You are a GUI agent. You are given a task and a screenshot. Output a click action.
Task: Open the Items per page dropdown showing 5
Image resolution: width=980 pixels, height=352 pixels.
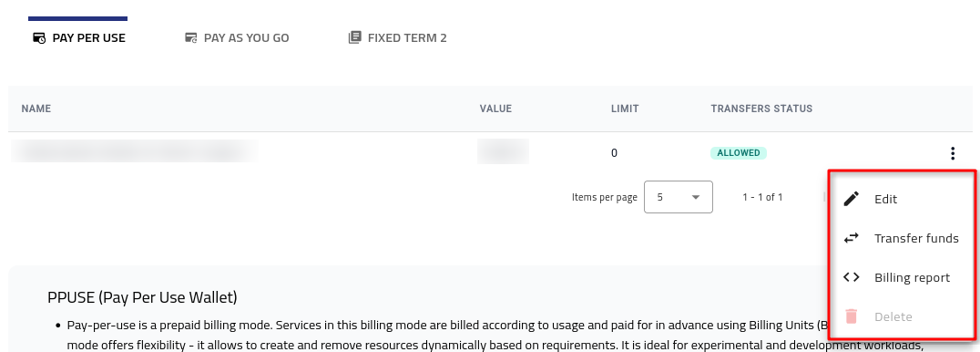click(x=679, y=197)
